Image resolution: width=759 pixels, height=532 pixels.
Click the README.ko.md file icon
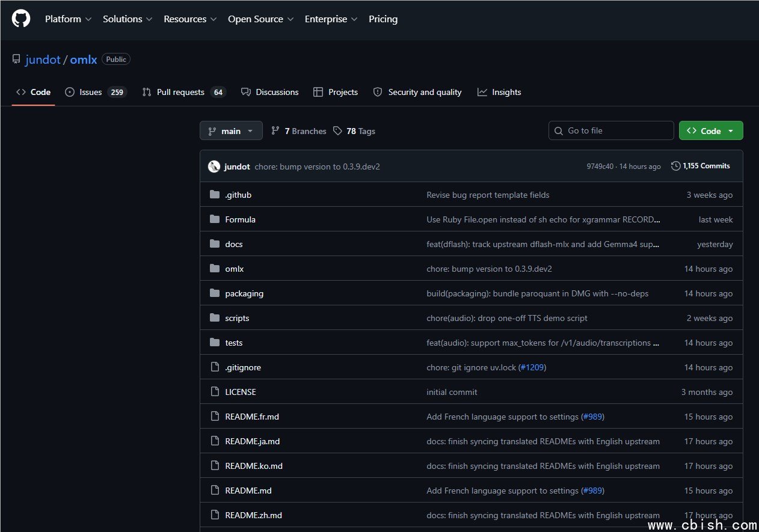click(x=215, y=466)
